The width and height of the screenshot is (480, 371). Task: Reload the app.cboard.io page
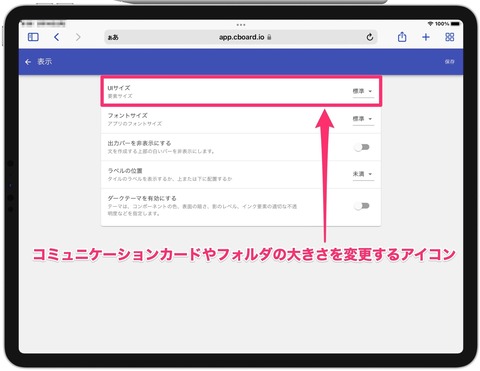[369, 37]
